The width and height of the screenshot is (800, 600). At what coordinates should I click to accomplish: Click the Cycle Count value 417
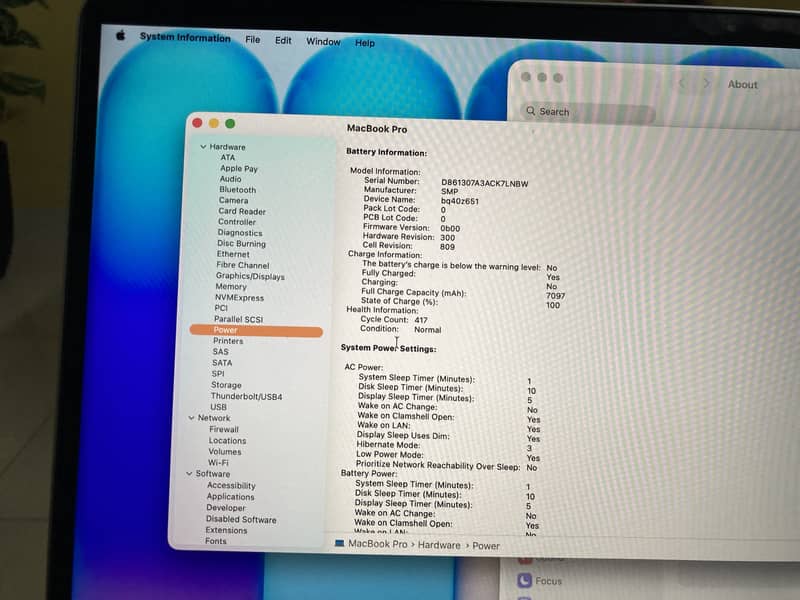(x=421, y=320)
